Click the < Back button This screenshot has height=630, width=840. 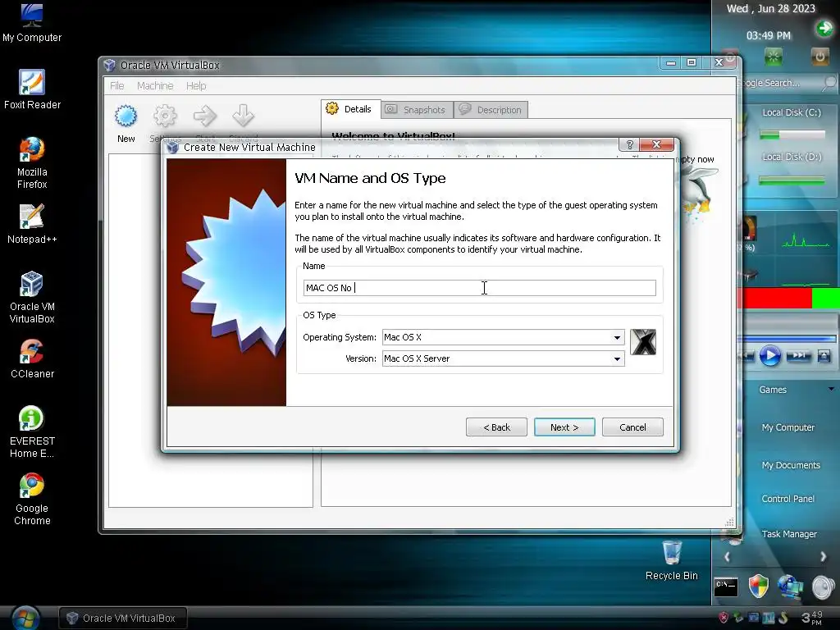tap(496, 427)
